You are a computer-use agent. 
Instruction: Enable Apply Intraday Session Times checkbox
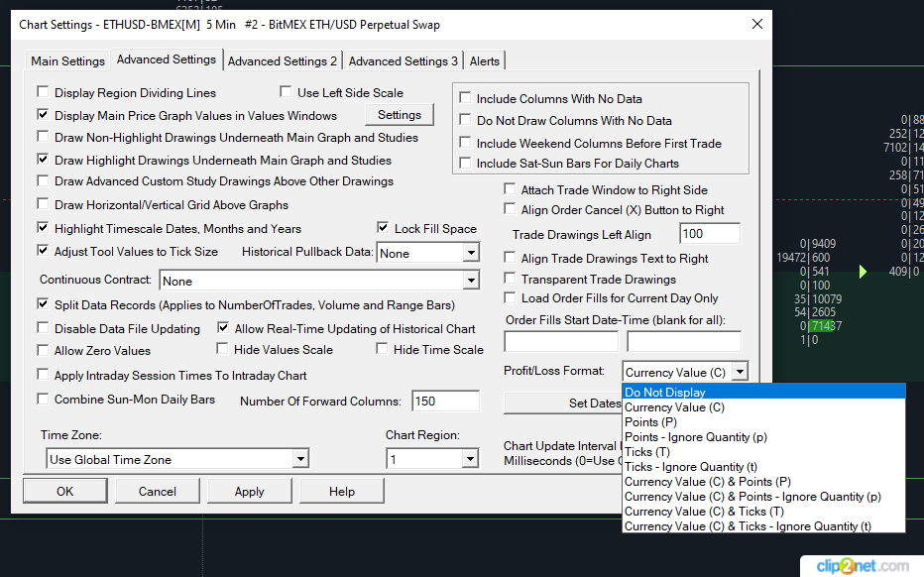coord(43,375)
